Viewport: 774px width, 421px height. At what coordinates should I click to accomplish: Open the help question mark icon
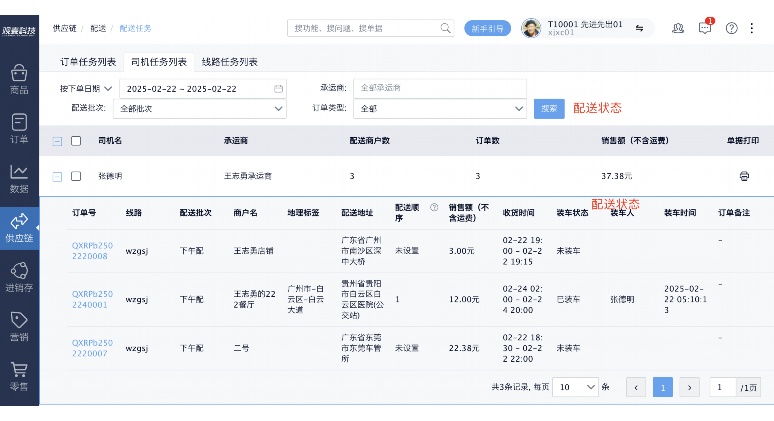[x=732, y=28]
